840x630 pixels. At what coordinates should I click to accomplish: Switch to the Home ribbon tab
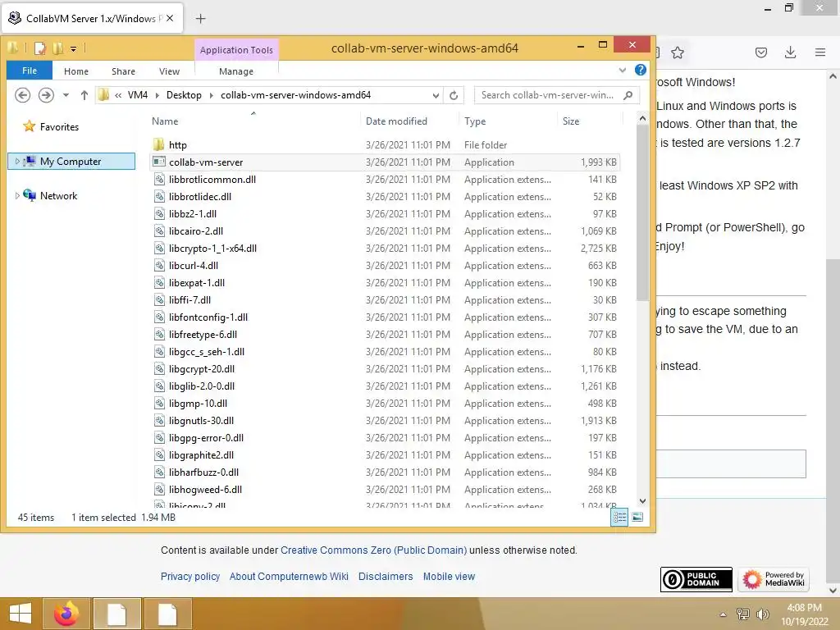click(76, 71)
